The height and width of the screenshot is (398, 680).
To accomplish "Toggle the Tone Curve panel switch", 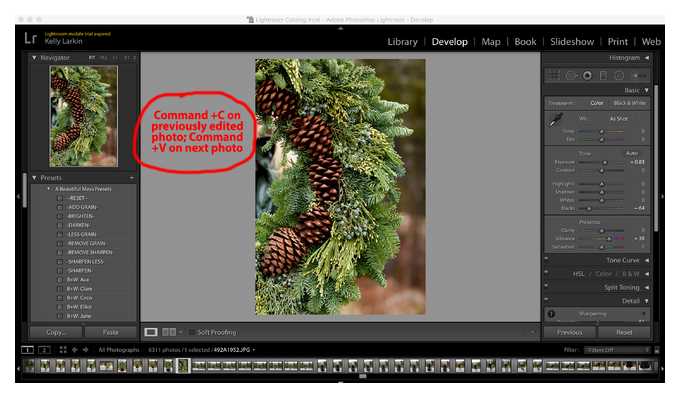I will pos(546,259).
